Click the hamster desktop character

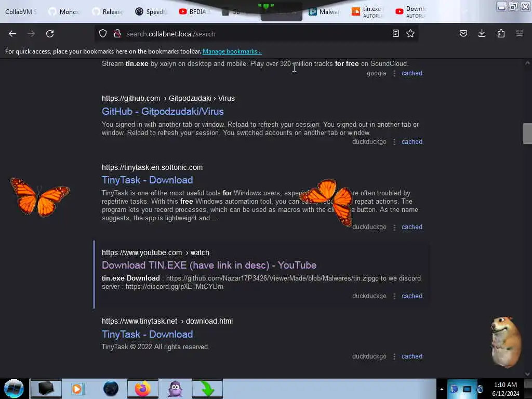point(506,342)
